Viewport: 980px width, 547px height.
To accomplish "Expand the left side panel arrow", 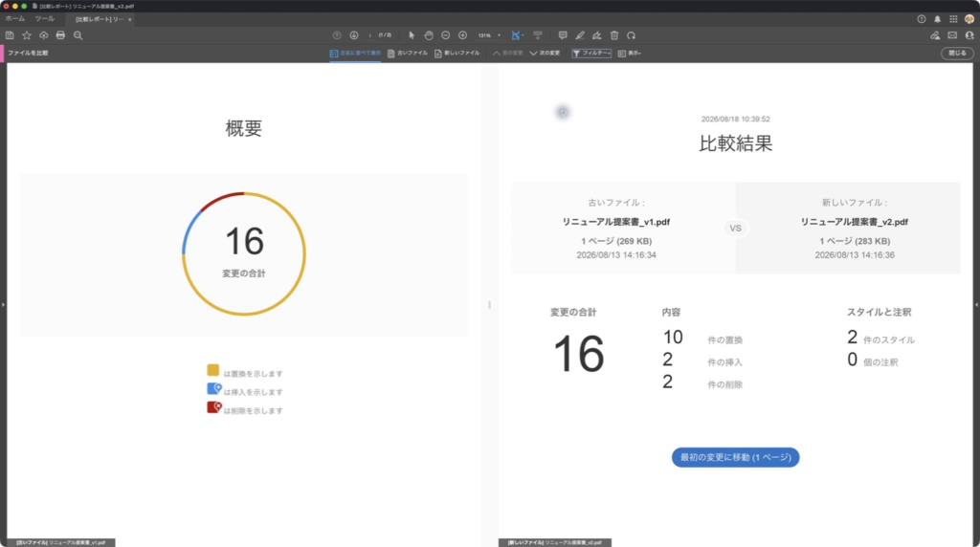I will pyautogui.click(x=3, y=305).
